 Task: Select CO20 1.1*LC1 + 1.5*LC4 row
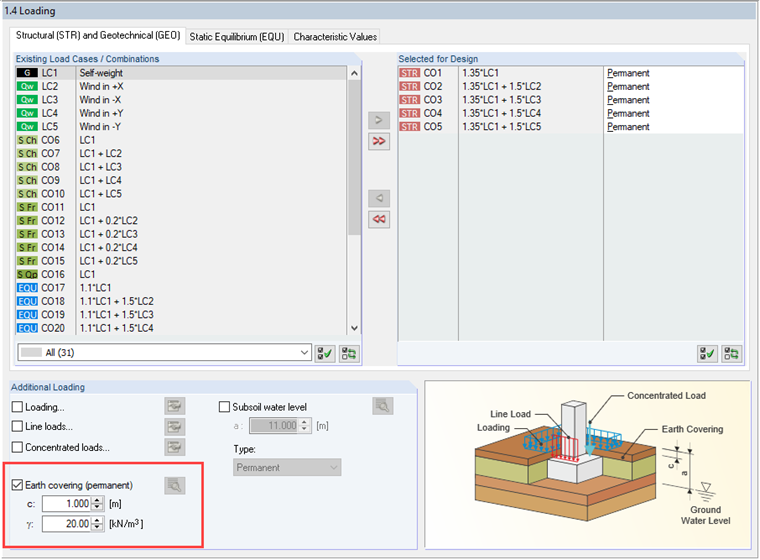coord(181,328)
